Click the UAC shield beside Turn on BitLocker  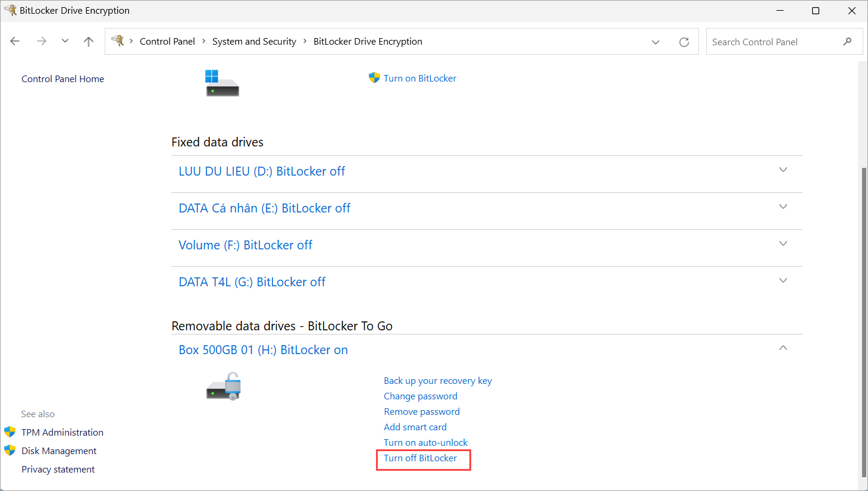tap(374, 78)
